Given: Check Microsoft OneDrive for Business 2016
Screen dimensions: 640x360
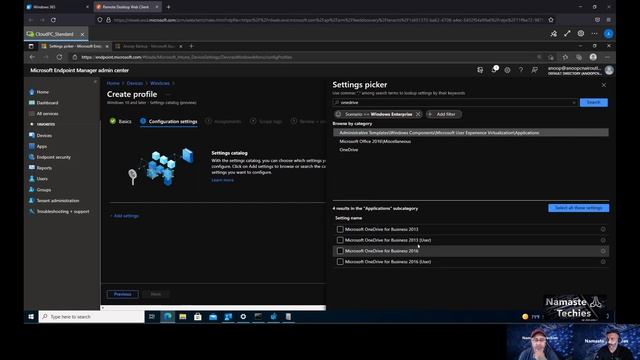Looking at the screenshot, I should [x=340, y=251].
